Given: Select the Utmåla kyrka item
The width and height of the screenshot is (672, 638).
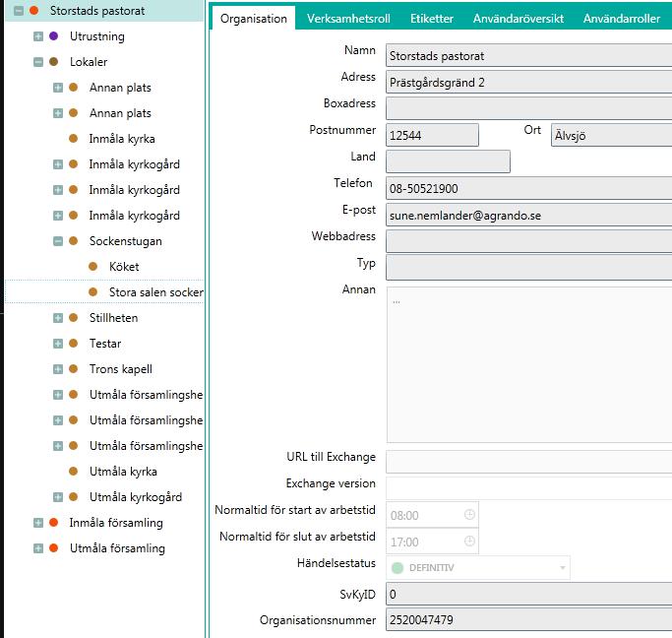Looking at the screenshot, I should (x=123, y=472).
